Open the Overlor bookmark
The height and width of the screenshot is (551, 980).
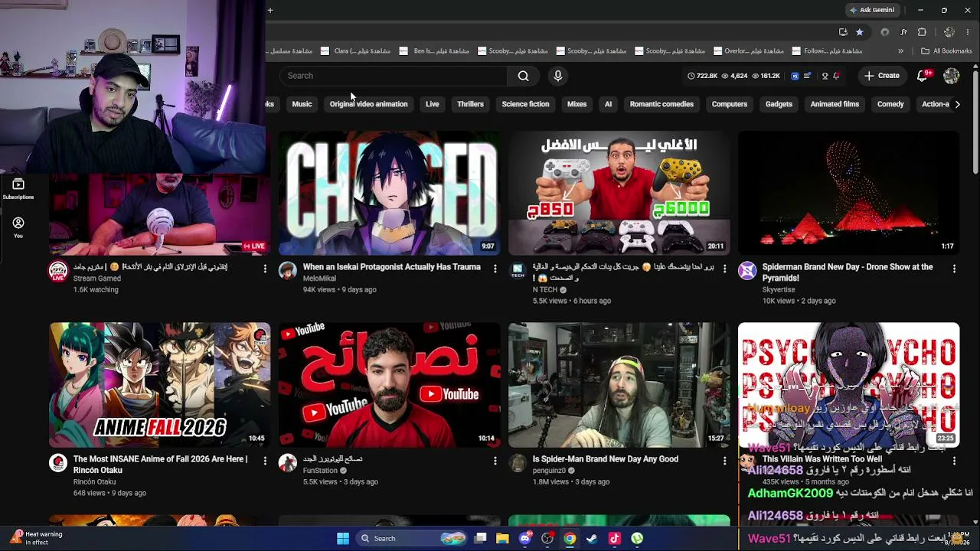coord(748,51)
